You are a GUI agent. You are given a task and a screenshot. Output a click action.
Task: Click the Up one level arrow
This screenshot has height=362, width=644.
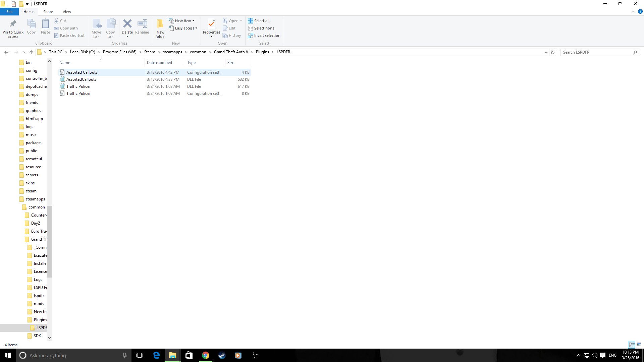pos(31,52)
